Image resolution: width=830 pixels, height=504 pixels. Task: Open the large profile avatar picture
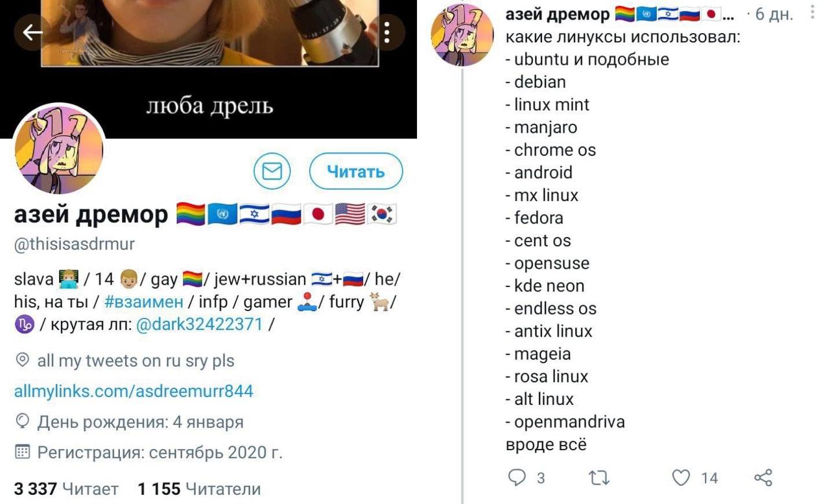[59, 150]
